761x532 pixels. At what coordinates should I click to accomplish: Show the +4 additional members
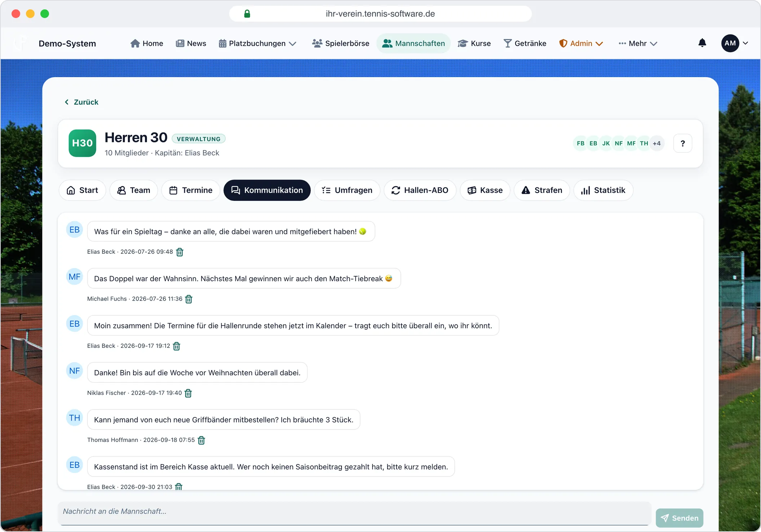point(657,143)
